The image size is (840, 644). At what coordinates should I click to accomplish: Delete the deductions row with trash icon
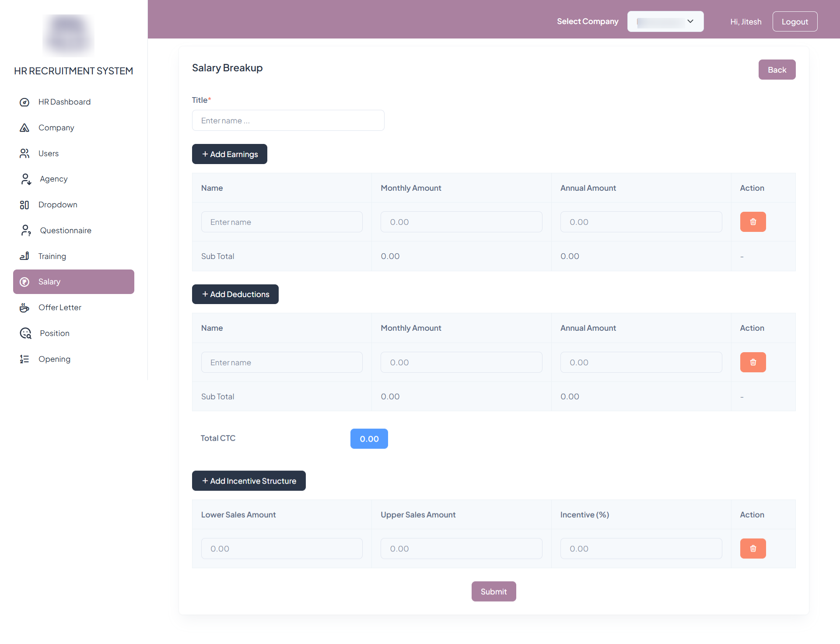coord(753,362)
